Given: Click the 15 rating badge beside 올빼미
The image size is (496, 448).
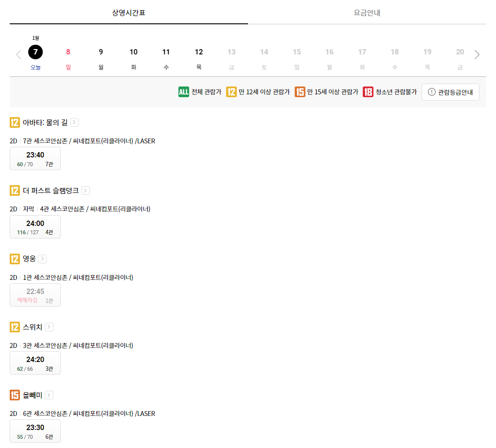Looking at the screenshot, I should pyautogui.click(x=15, y=395).
